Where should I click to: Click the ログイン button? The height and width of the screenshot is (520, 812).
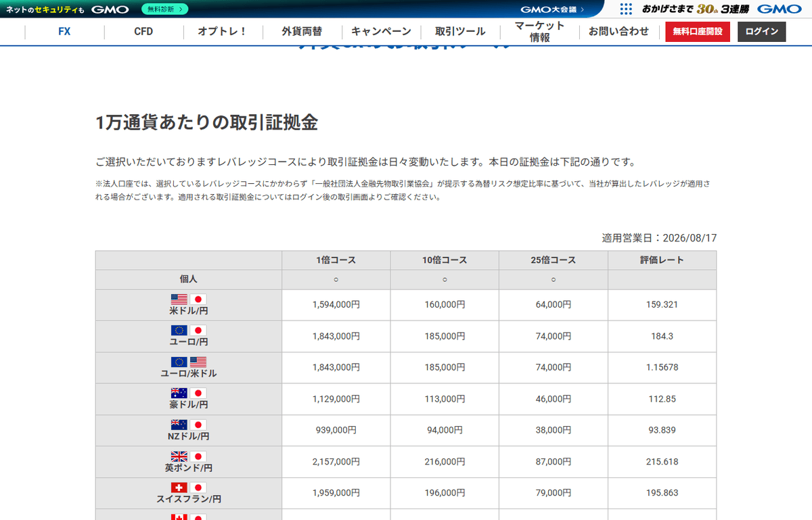pyautogui.click(x=762, y=32)
